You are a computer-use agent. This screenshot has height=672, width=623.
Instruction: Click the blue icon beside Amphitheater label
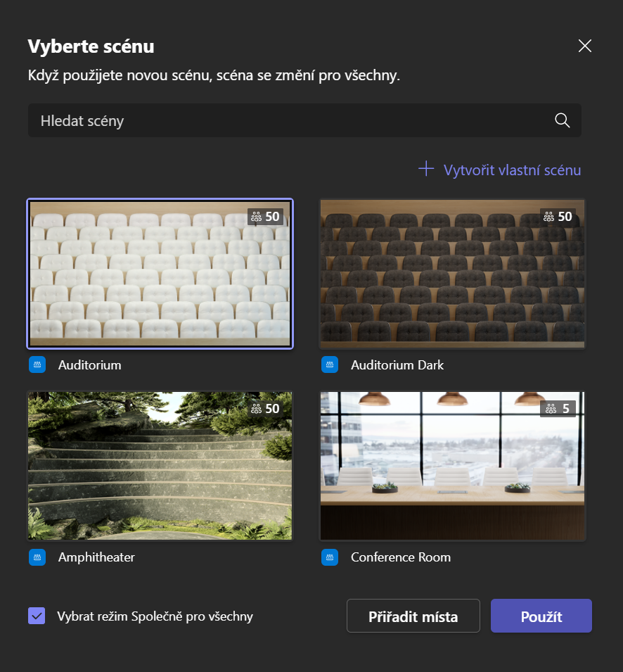[x=37, y=557]
